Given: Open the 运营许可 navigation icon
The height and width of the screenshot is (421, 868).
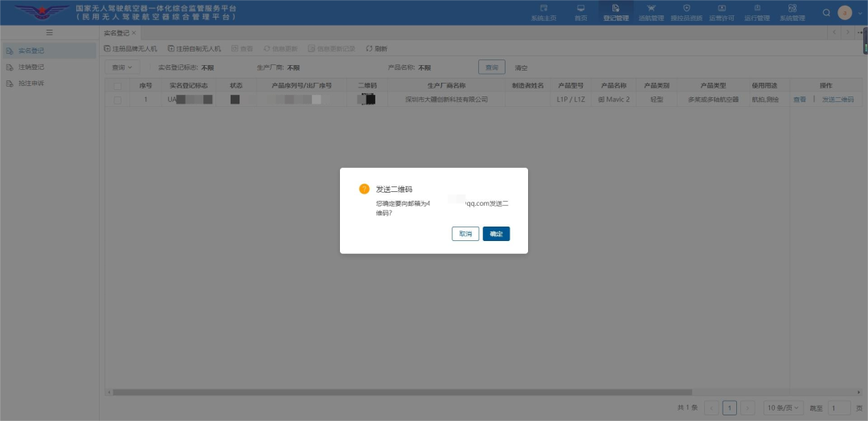Looking at the screenshot, I should pos(722,9).
